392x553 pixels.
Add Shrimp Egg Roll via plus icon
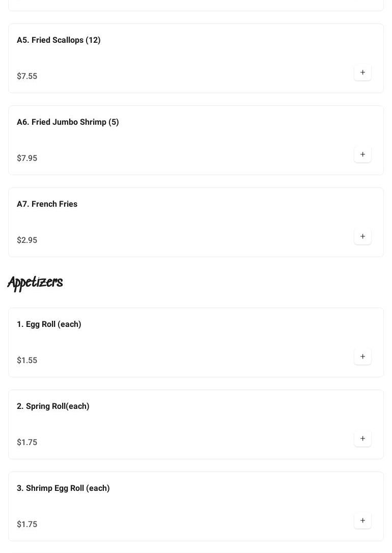362,520
